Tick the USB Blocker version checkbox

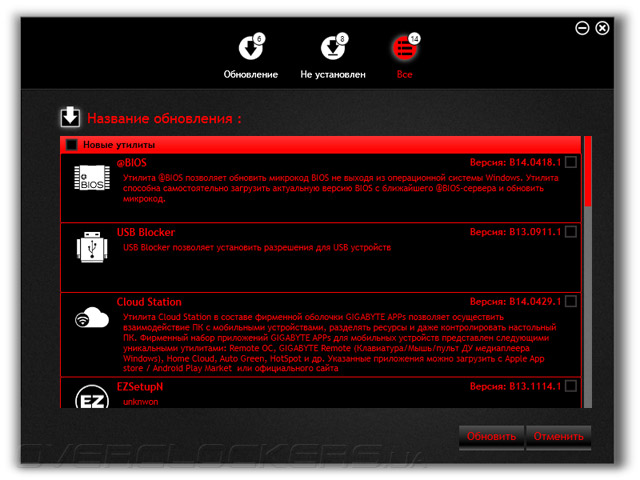point(571,232)
